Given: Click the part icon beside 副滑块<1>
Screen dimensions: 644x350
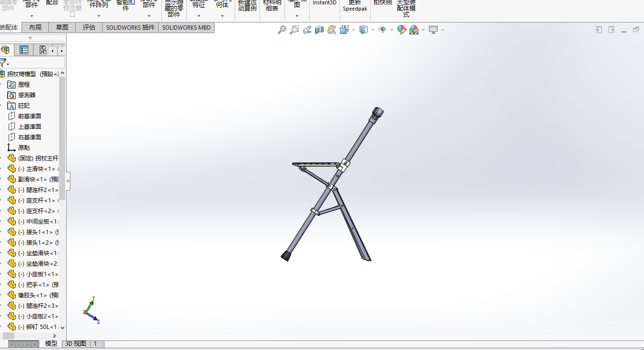Looking at the screenshot, I should tap(11, 179).
